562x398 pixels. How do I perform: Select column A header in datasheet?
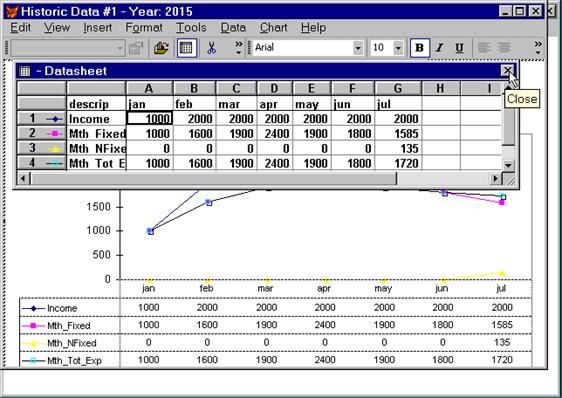[x=149, y=89]
